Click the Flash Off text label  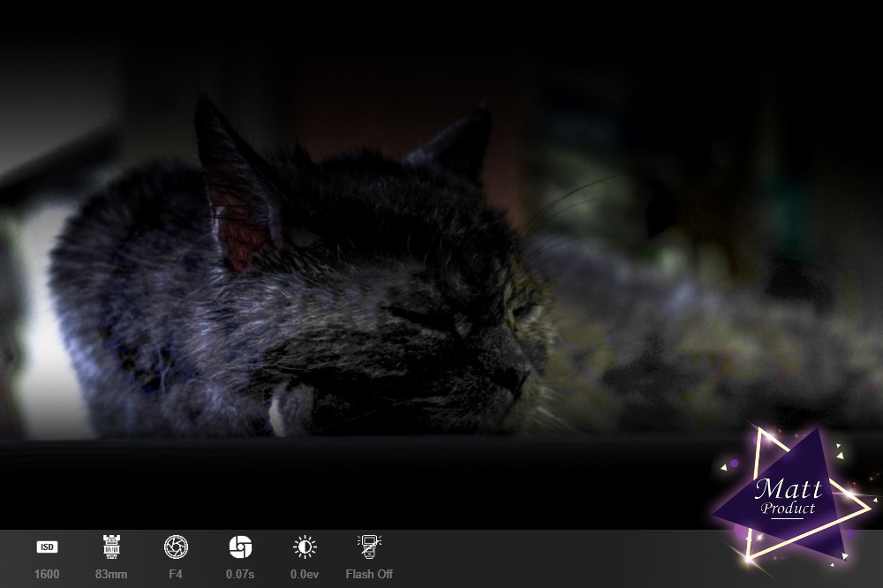click(x=369, y=575)
